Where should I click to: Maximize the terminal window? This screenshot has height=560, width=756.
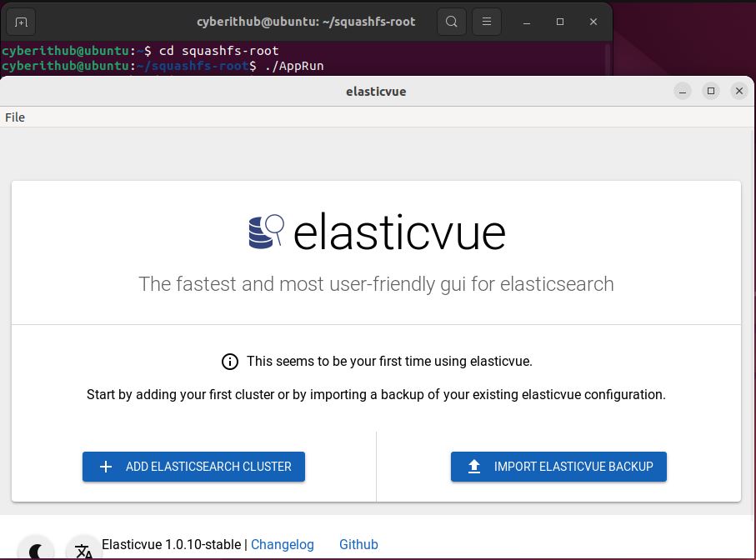(x=560, y=22)
